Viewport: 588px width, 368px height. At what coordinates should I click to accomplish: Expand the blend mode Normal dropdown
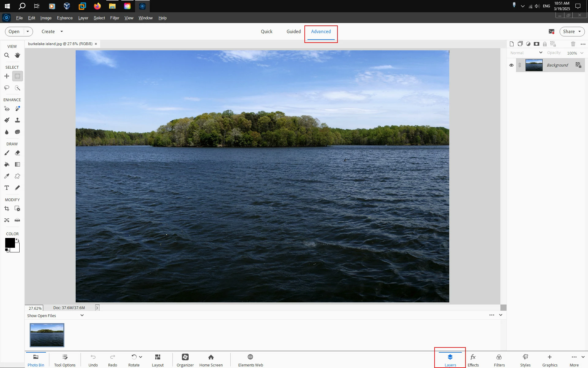[x=526, y=53]
